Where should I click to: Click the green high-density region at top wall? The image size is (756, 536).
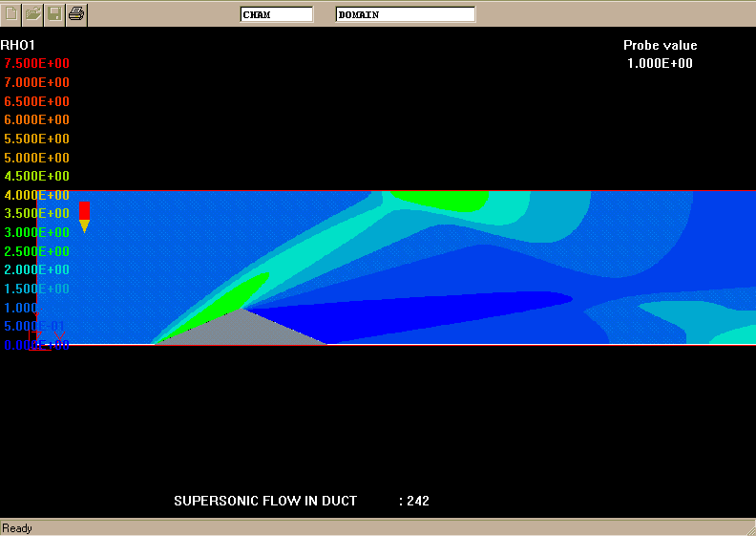tap(441, 199)
